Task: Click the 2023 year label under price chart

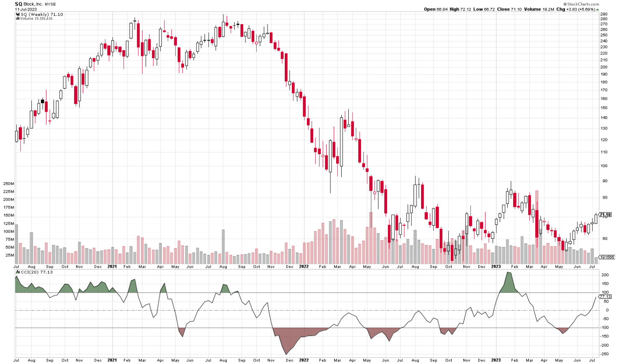Action: click(x=496, y=266)
